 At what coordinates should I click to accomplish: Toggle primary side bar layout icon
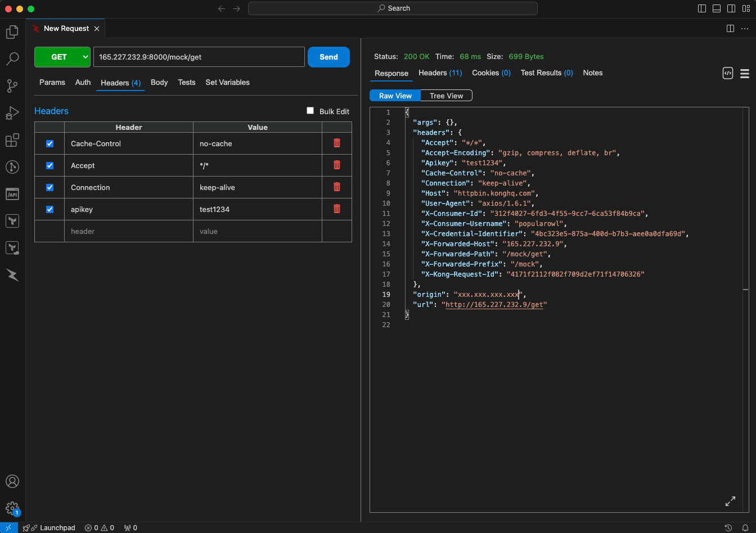pyautogui.click(x=702, y=8)
